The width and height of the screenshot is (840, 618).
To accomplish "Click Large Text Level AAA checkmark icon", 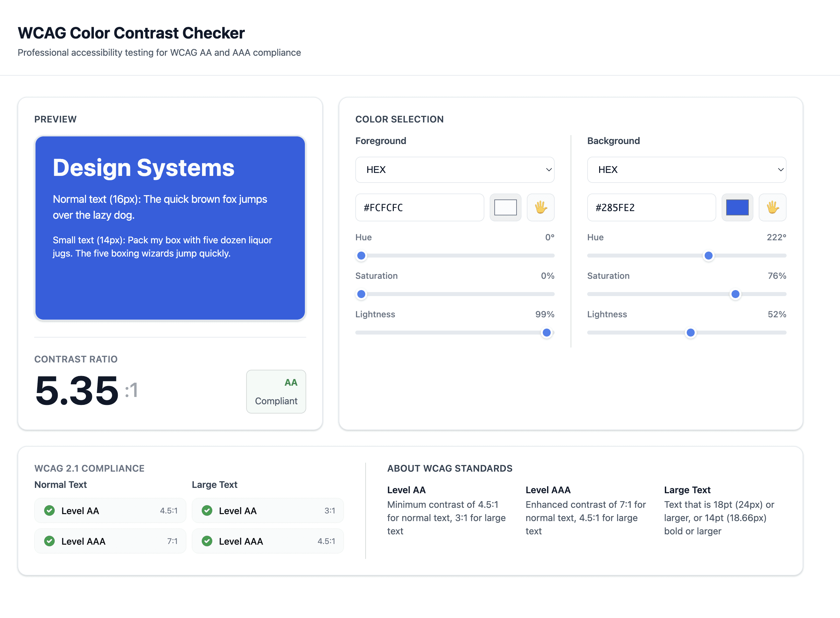I will (x=207, y=541).
